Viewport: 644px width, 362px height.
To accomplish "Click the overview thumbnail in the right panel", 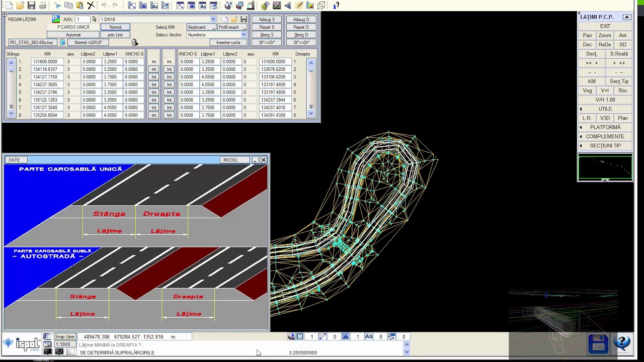I will (x=605, y=168).
